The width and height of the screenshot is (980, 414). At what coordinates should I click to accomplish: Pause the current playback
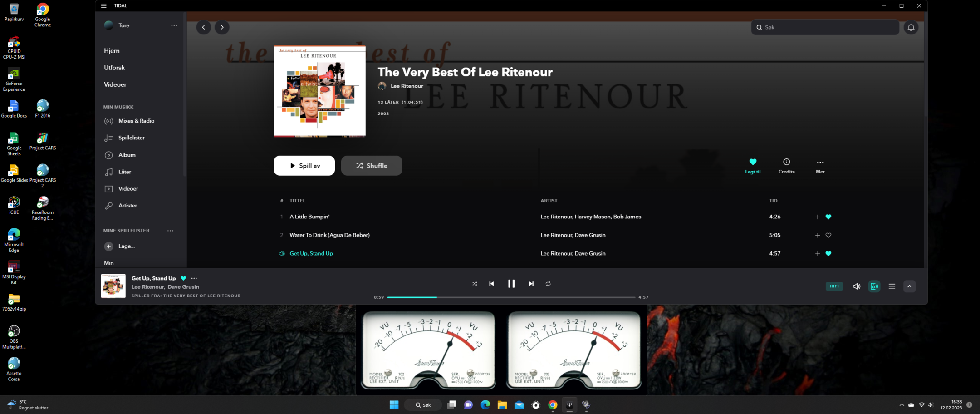click(x=511, y=284)
